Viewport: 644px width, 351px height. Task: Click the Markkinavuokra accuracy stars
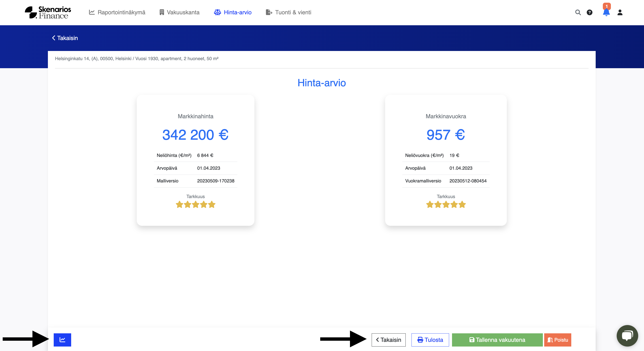(x=446, y=205)
